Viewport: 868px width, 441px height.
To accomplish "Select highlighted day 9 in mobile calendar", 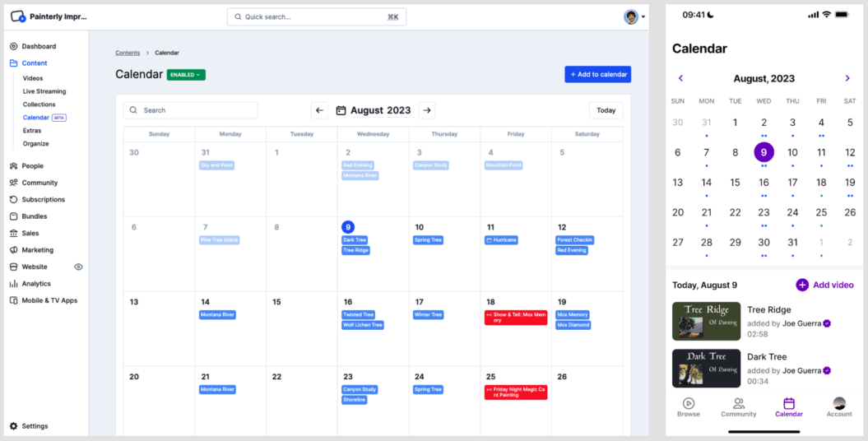I will coord(764,152).
